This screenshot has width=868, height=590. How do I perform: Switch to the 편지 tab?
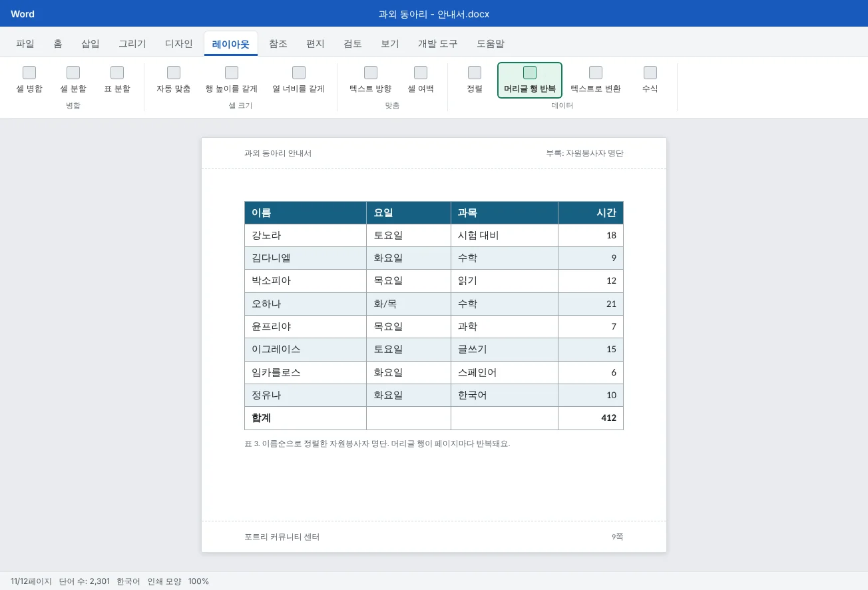pos(316,44)
